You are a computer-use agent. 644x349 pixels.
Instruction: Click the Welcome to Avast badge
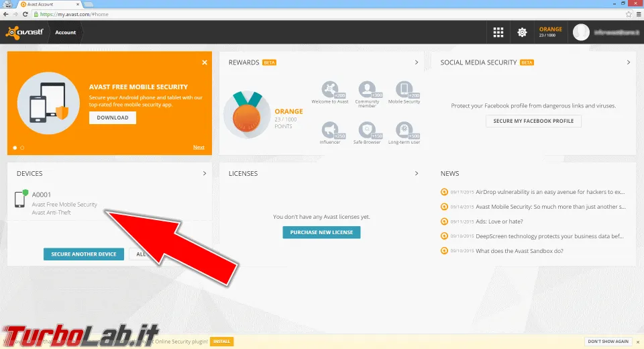pyautogui.click(x=330, y=93)
